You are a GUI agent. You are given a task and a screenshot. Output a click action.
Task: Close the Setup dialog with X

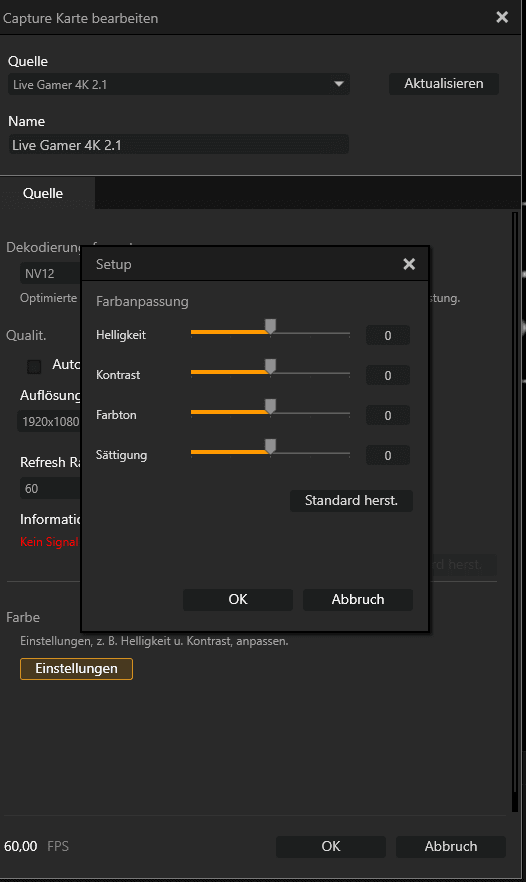[x=409, y=264]
